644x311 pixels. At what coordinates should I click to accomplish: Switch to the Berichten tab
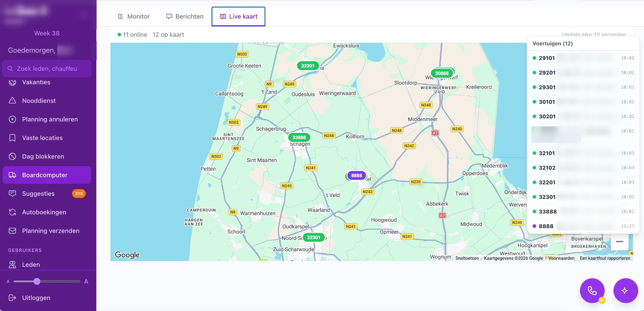[x=185, y=16]
